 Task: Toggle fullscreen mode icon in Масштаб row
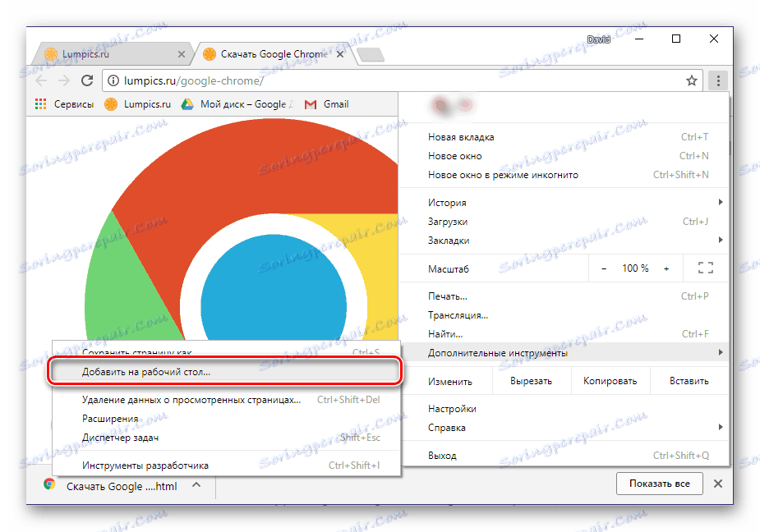click(x=705, y=268)
